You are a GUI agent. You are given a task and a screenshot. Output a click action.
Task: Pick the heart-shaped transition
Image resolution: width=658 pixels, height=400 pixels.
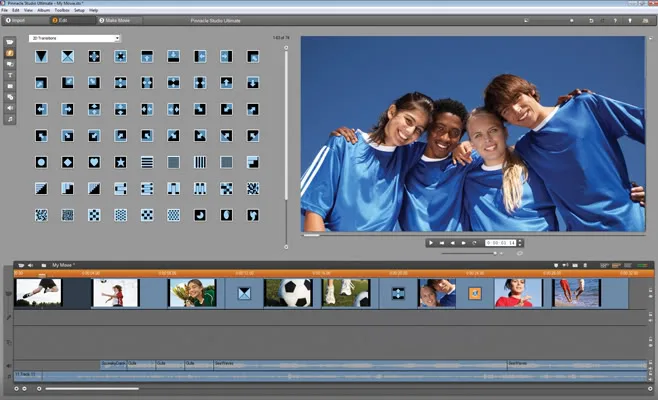click(x=94, y=162)
